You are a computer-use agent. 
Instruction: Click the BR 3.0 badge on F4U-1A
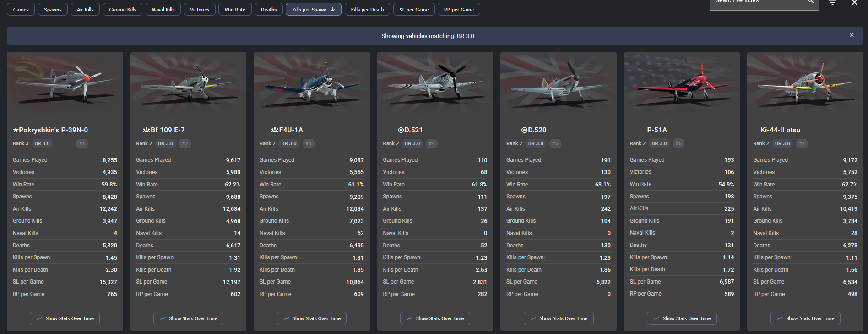(289, 143)
